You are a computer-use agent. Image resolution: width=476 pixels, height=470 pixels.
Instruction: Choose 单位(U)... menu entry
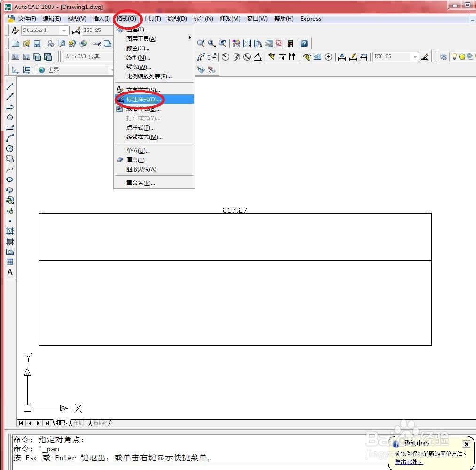pos(155,151)
